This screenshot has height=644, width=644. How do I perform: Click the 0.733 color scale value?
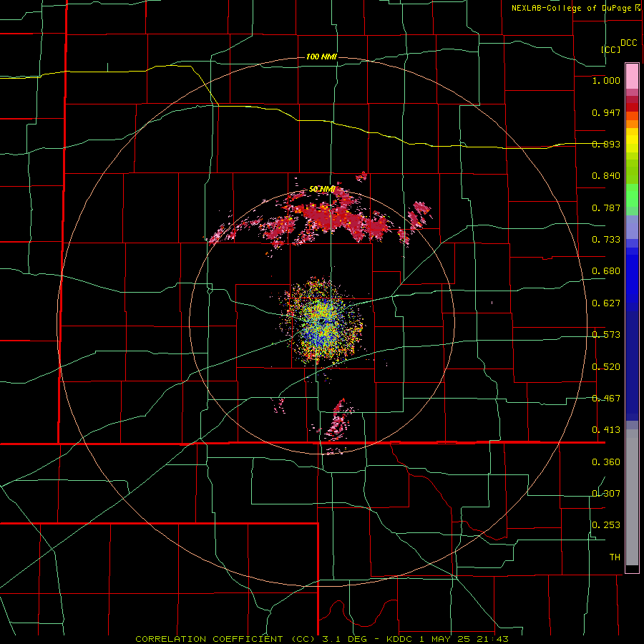point(606,240)
